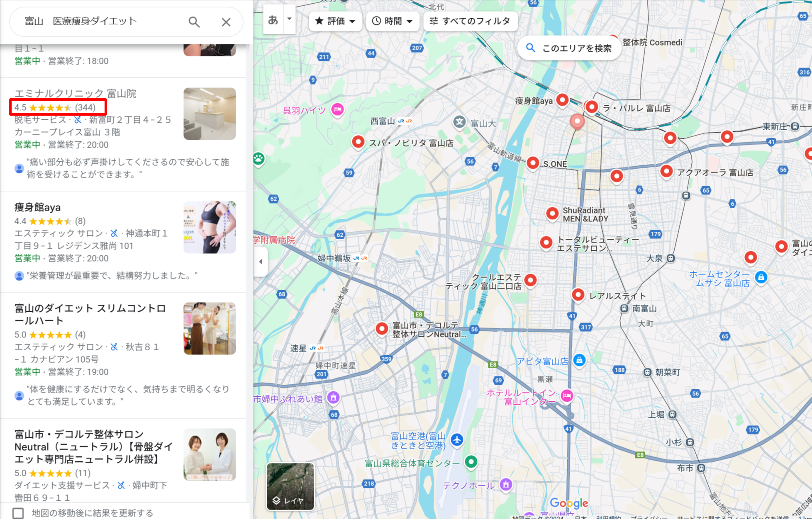The image size is (812, 519).
Task: Click the 5.0 (11) rating row
Action: point(53,473)
